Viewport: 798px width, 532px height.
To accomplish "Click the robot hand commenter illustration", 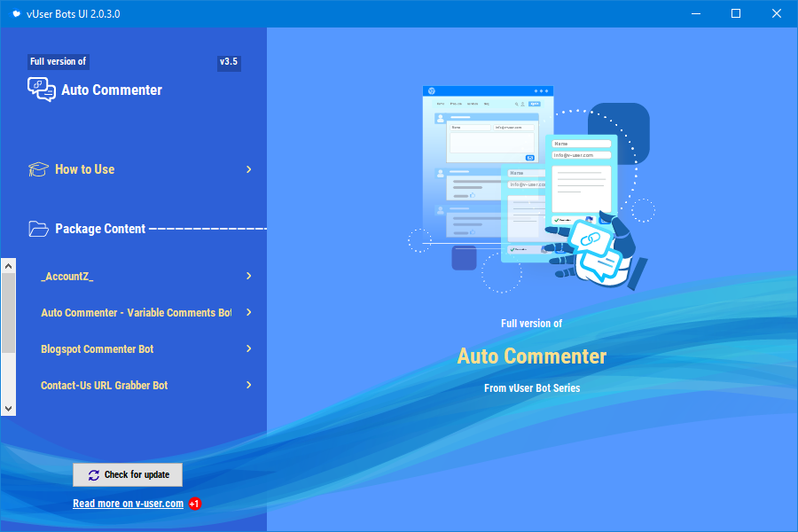I will (x=532, y=188).
